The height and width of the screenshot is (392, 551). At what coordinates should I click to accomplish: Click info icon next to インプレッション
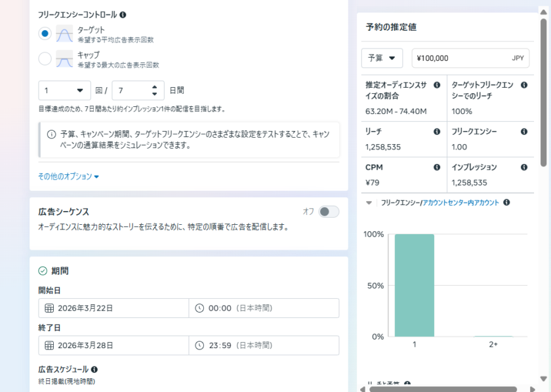524,167
